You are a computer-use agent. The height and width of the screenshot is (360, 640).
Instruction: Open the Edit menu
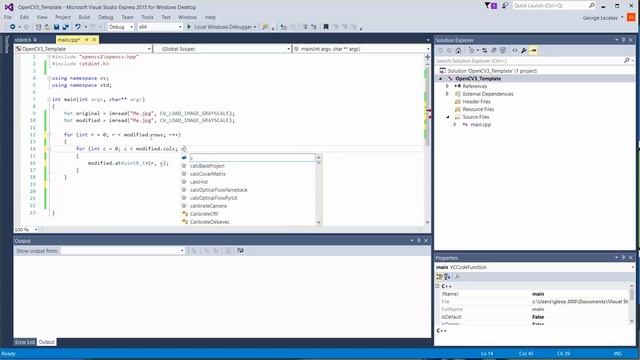click(x=24, y=17)
